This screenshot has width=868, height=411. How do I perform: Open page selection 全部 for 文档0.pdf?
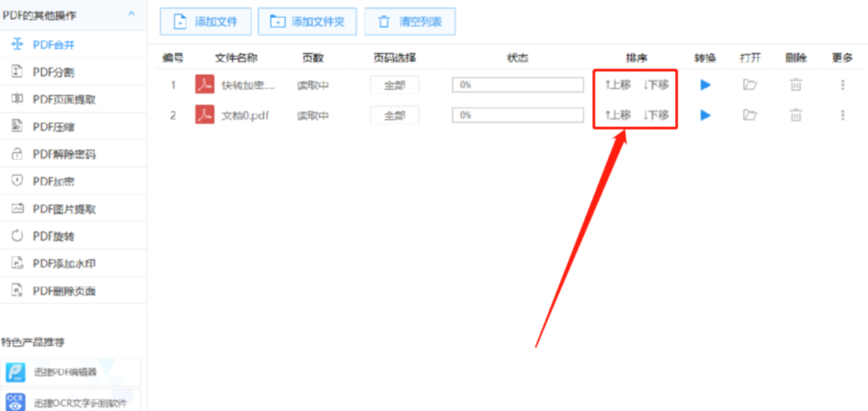coord(394,115)
